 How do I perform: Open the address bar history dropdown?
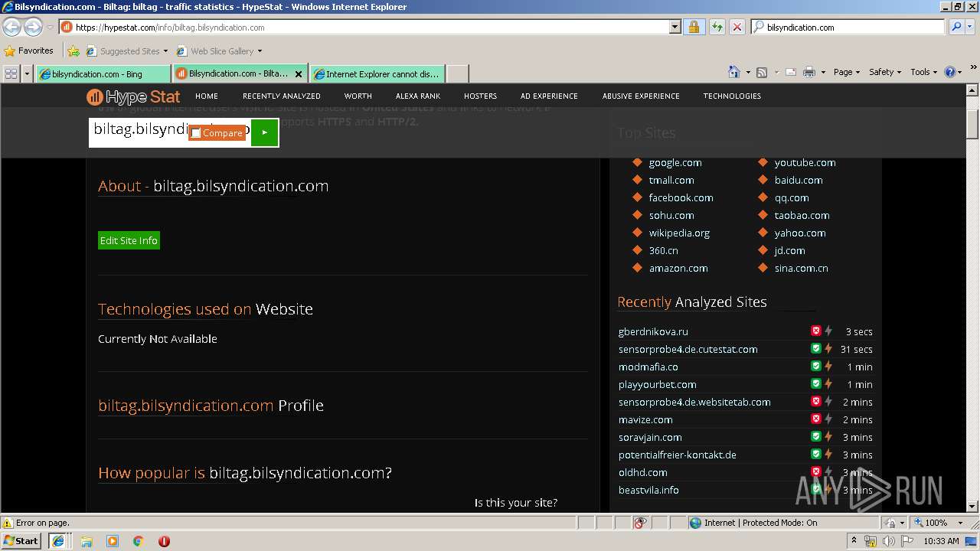[x=675, y=27]
